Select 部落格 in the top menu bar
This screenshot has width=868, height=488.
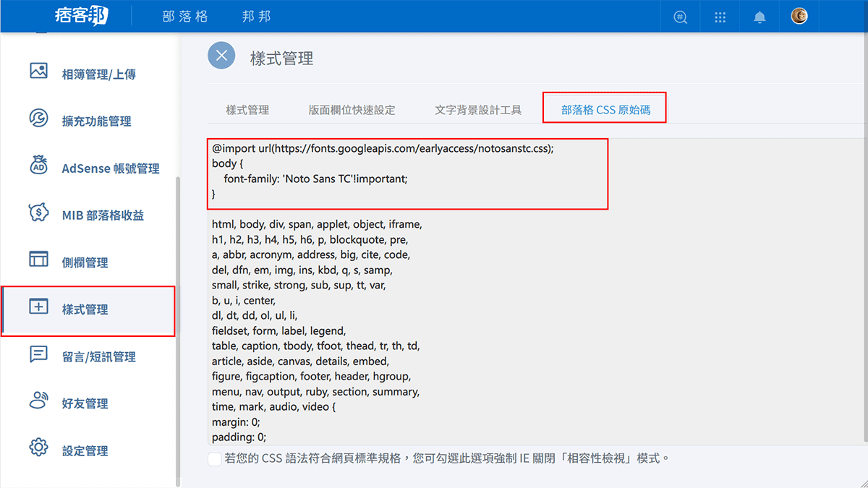tap(185, 15)
